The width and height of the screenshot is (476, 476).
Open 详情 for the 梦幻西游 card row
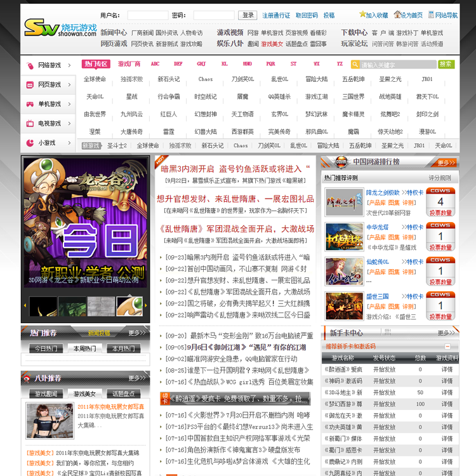(x=447, y=404)
